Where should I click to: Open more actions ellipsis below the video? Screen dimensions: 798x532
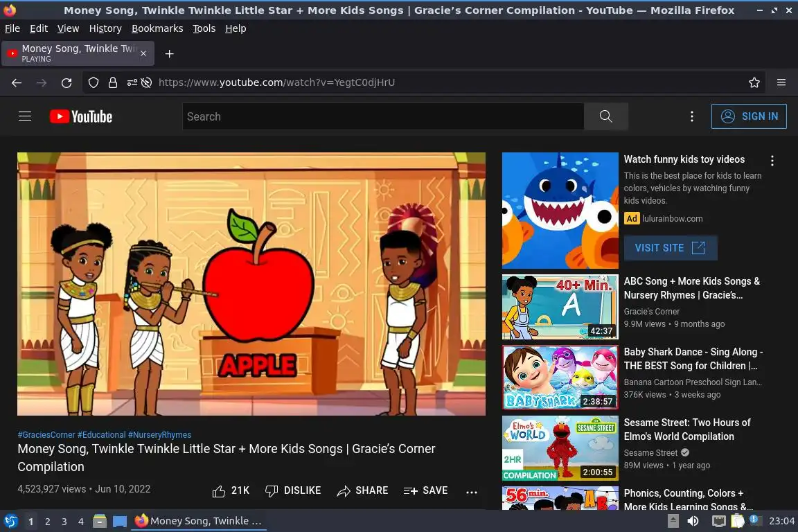pyautogui.click(x=472, y=492)
